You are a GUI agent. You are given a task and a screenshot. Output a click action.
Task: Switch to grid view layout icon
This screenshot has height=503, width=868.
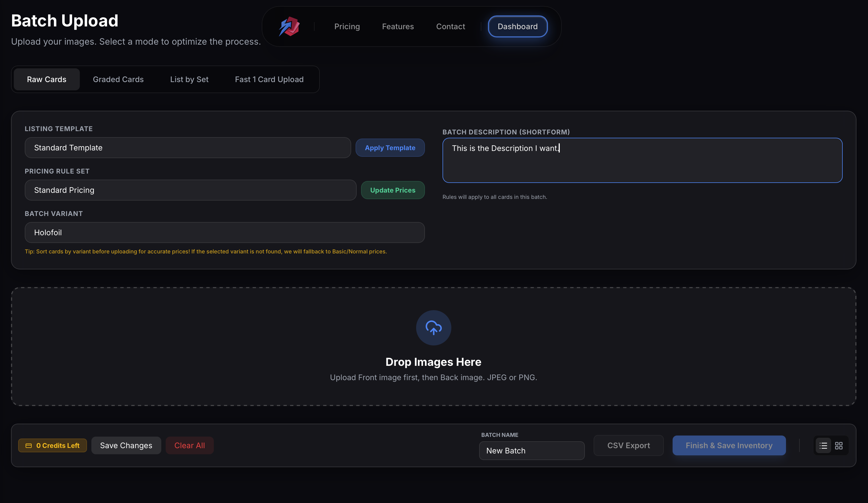pos(839,446)
